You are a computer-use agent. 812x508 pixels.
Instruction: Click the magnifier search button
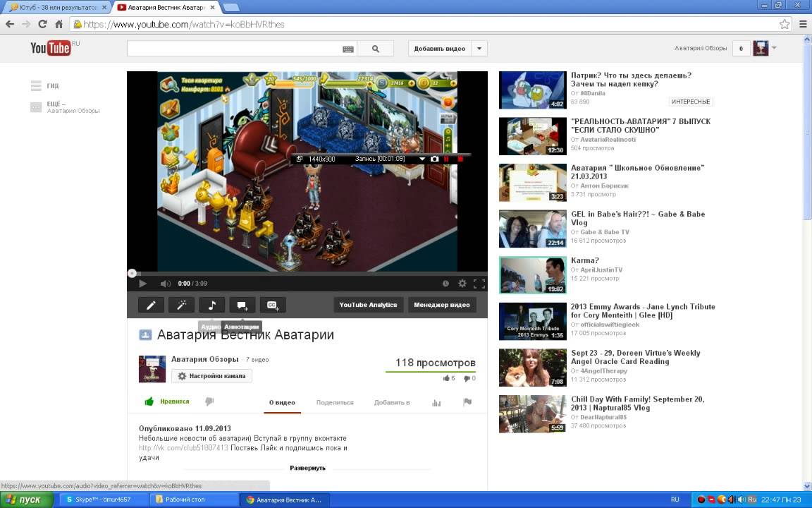tap(376, 49)
